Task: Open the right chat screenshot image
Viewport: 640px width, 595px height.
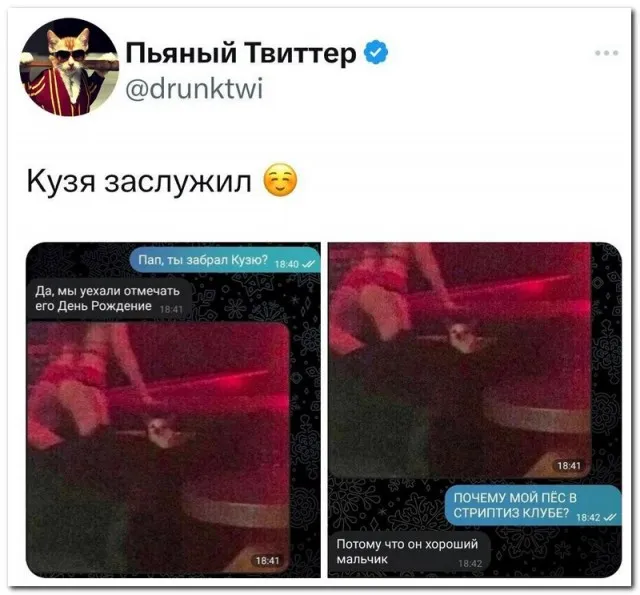Action: [475, 410]
